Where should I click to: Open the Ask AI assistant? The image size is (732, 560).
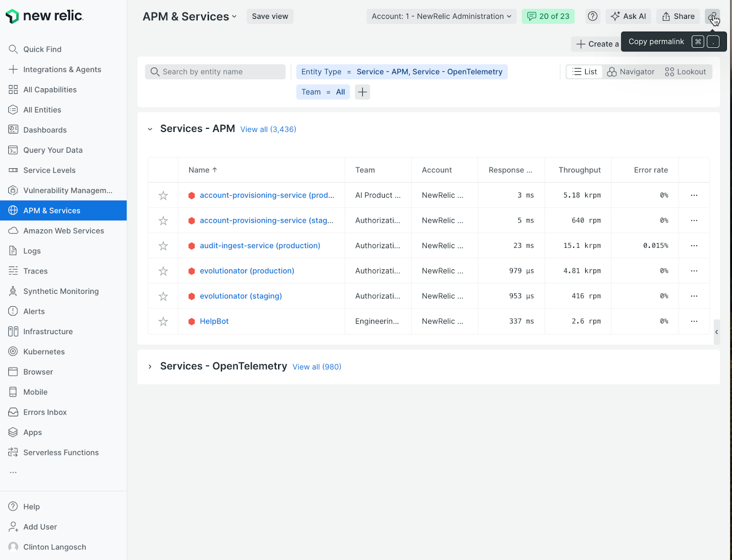628,16
